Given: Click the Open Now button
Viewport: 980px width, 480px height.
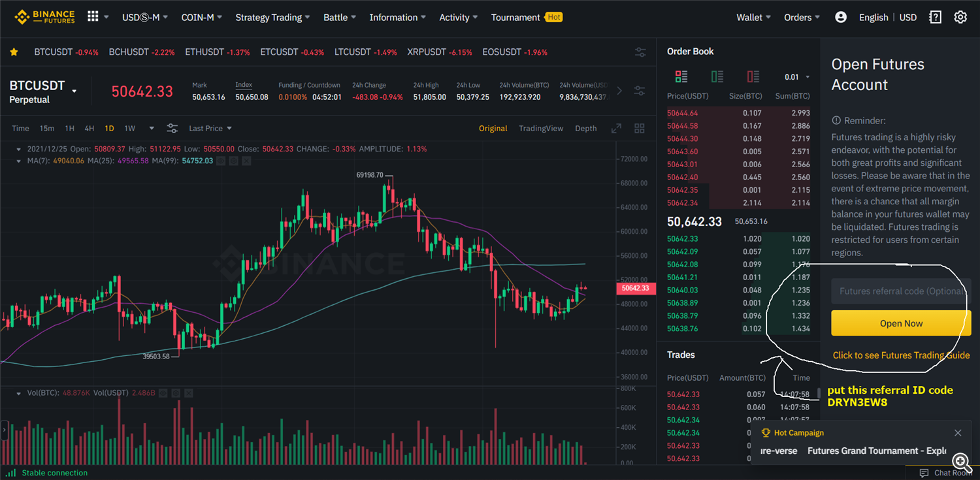Looking at the screenshot, I should (x=901, y=323).
